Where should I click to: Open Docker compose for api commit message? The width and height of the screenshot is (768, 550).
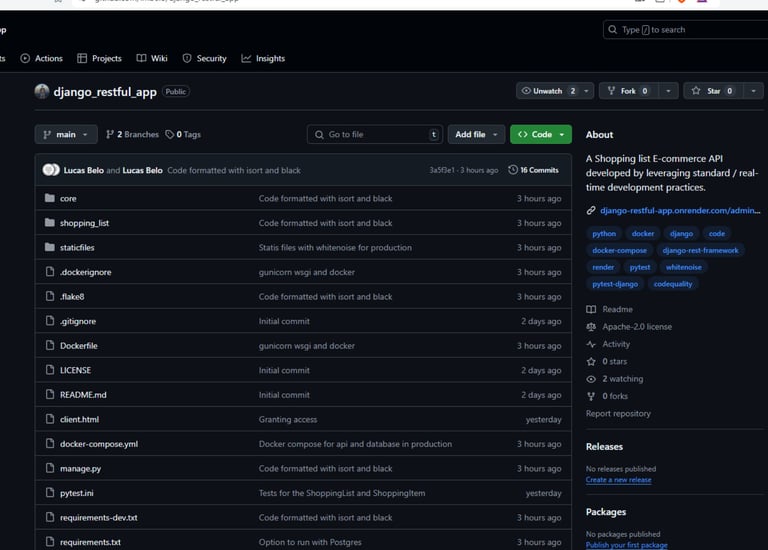(355, 444)
